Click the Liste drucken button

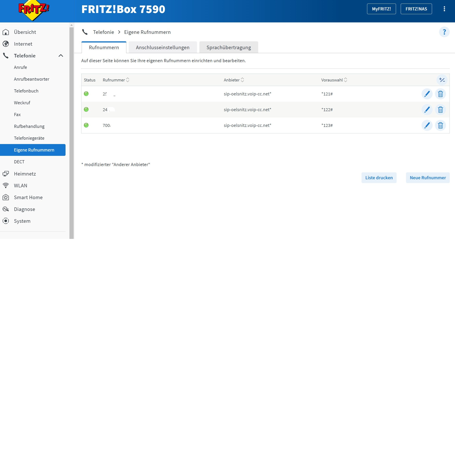click(x=379, y=177)
